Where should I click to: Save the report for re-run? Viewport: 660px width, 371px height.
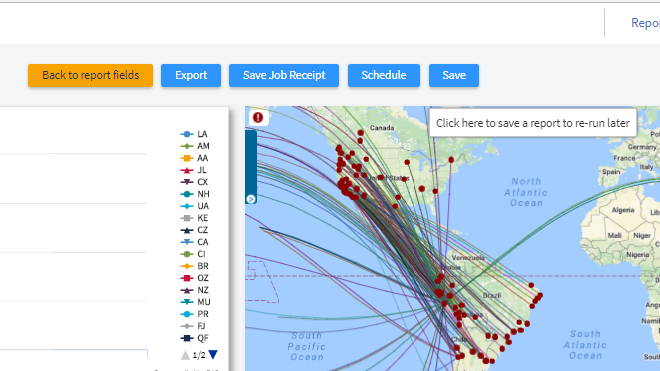pos(454,75)
